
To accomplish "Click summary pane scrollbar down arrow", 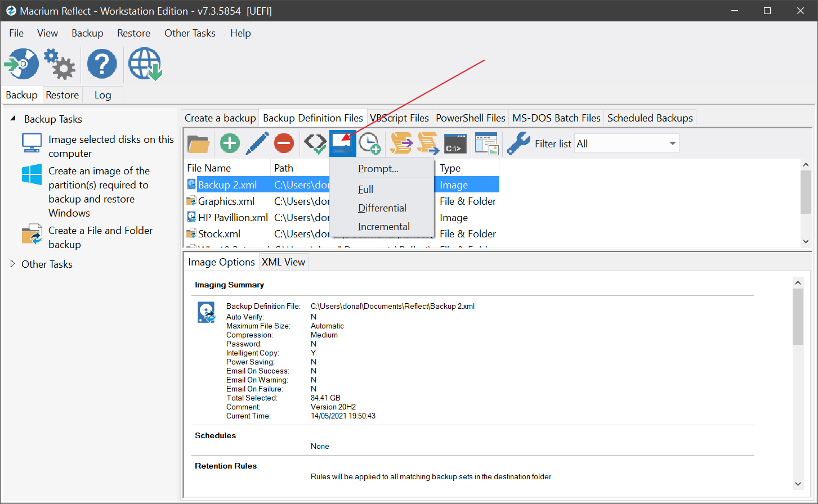I will coord(798,484).
